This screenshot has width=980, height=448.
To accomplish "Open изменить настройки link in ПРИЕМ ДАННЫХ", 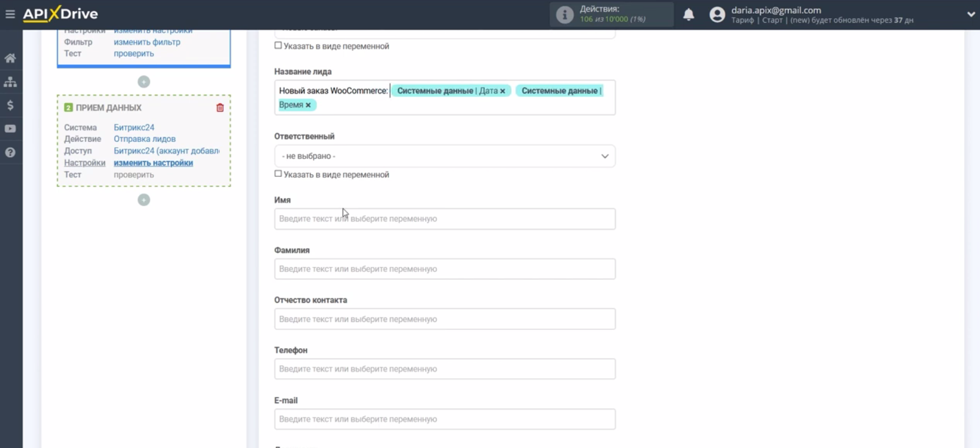I will point(153,162).
